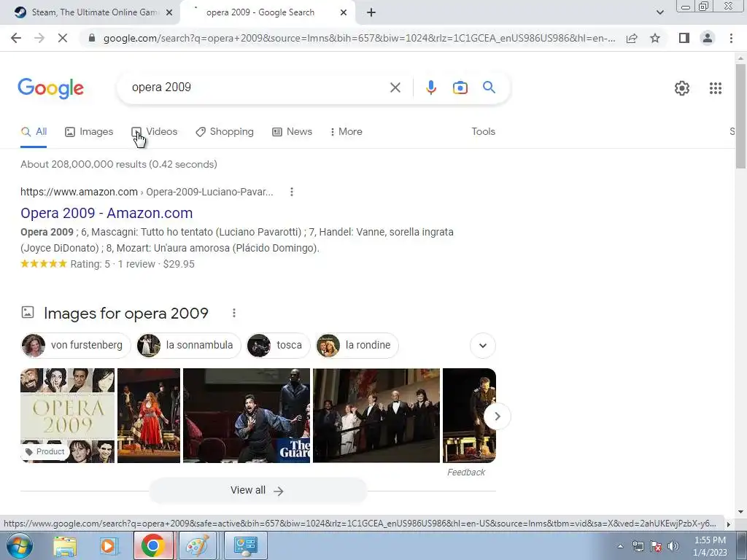This screenshot has width=747, height=560.
Task: Click the taskbar clock showing 1:55 PM
Action: [x=710, y=546]
